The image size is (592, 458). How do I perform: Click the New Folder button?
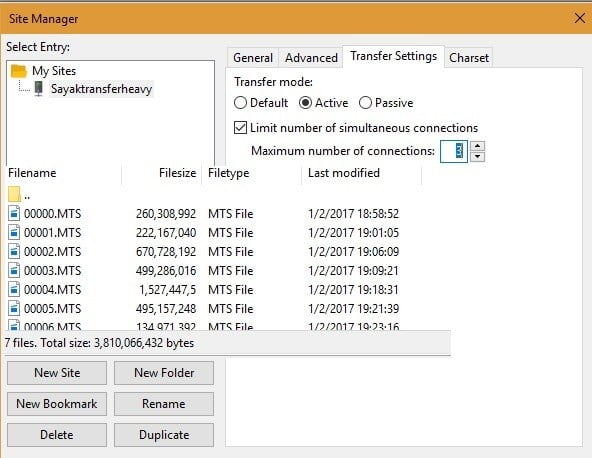(x=164, y=373)
